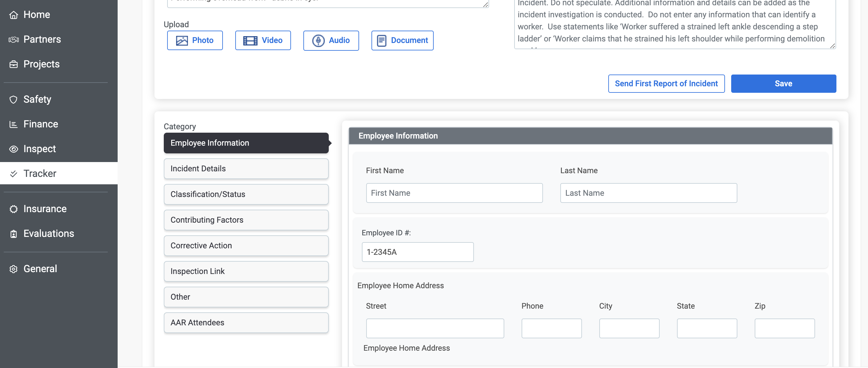This screenshot has width=868, height=368.
Task: Focus the Last Name field
Action: tap(648, 193)
